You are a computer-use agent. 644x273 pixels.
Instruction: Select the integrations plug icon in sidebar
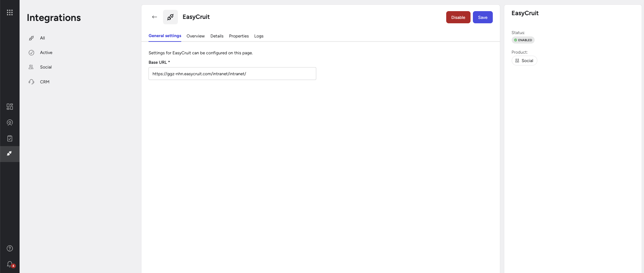[10, 154]
